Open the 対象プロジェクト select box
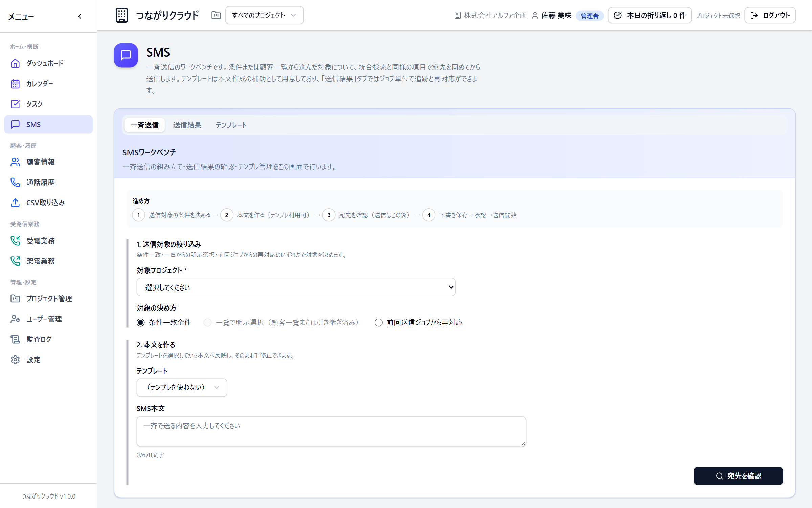The width and height of the screenshot is (812, 508). click(x=296, y=287)
